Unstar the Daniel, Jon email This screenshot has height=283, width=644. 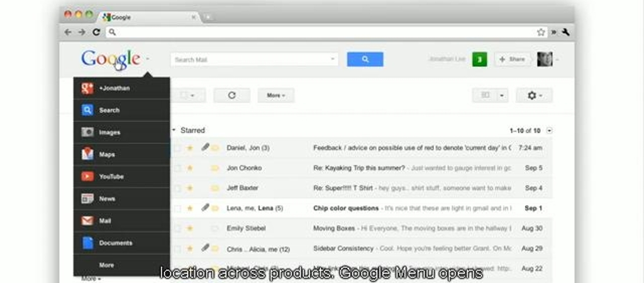tap(190, 147)
